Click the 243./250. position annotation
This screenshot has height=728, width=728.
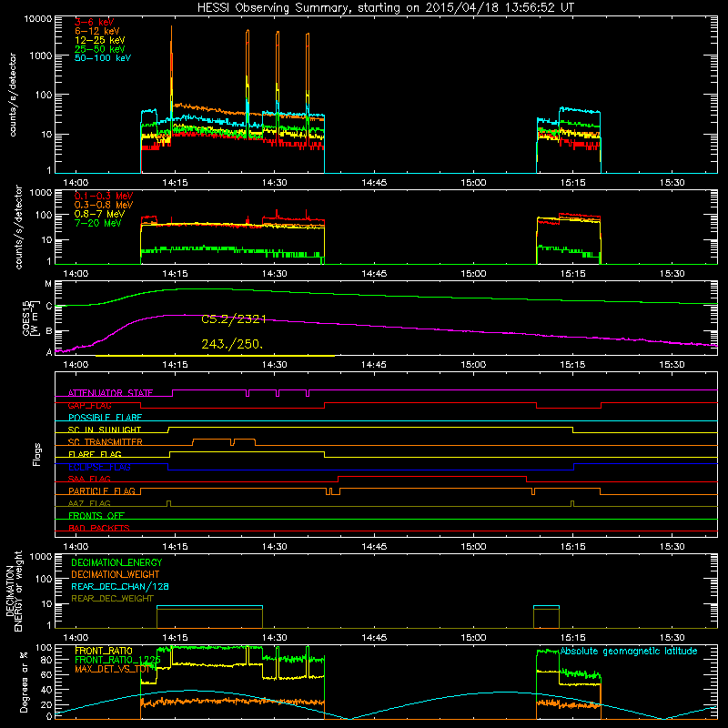232,344
